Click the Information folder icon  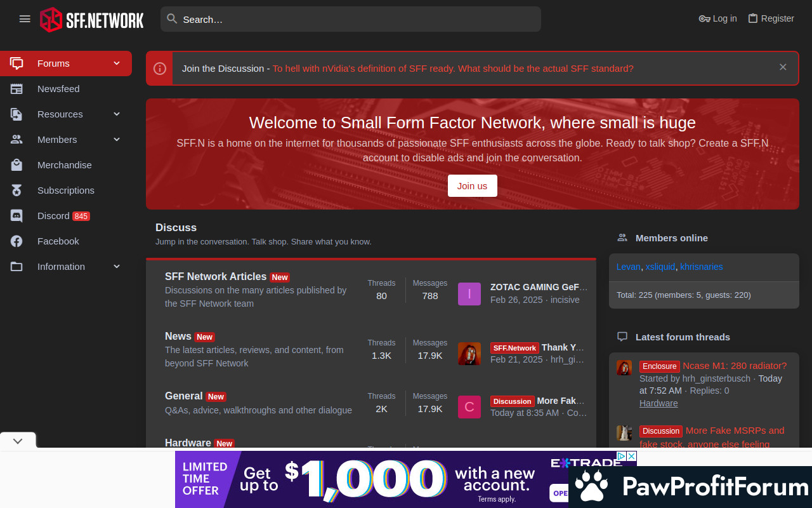click(x=16, y=267)
